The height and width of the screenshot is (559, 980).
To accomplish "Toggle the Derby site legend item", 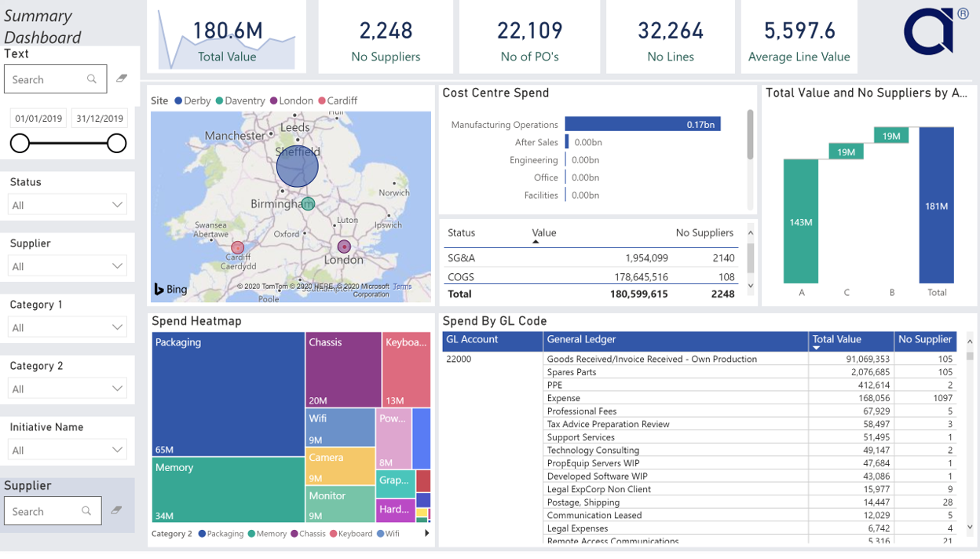I will (x=192, y=100).
